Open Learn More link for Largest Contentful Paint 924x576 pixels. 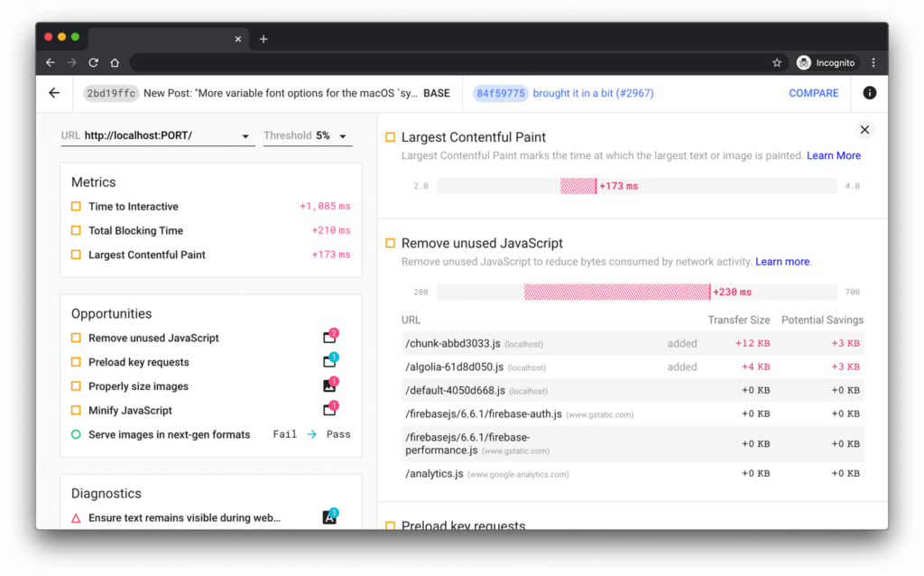click(x=833, y=155)
